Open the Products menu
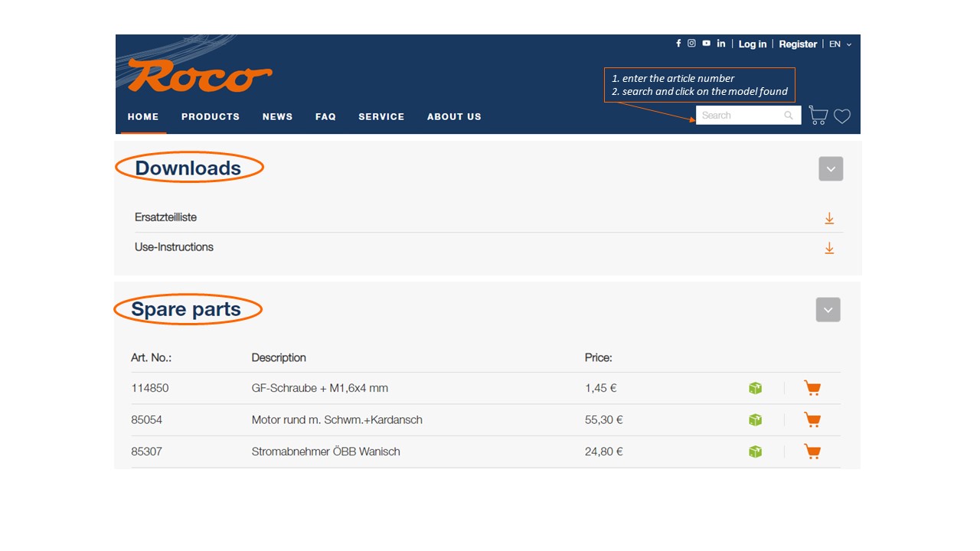 click(x=211, y=117)
